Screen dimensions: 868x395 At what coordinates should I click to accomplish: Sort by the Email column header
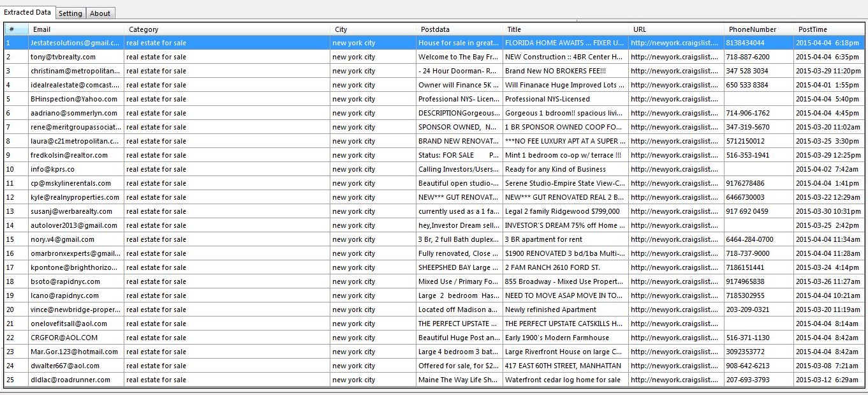(77, 29)
